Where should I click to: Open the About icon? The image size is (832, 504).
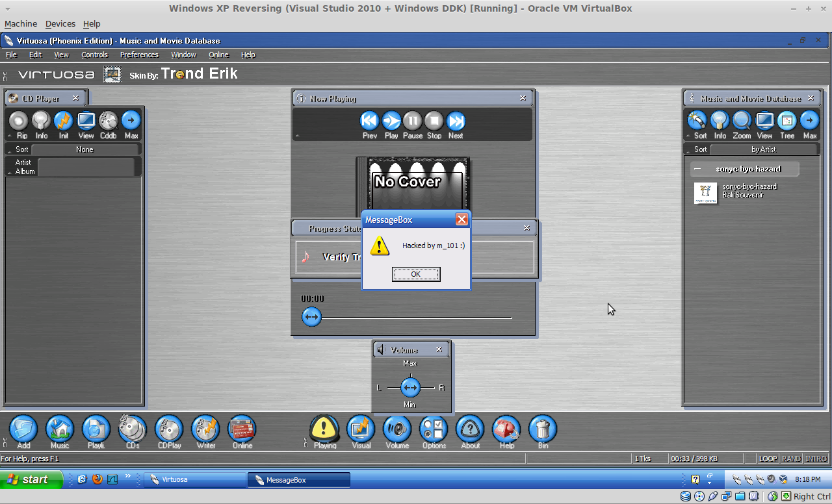(x=470, y=429)
